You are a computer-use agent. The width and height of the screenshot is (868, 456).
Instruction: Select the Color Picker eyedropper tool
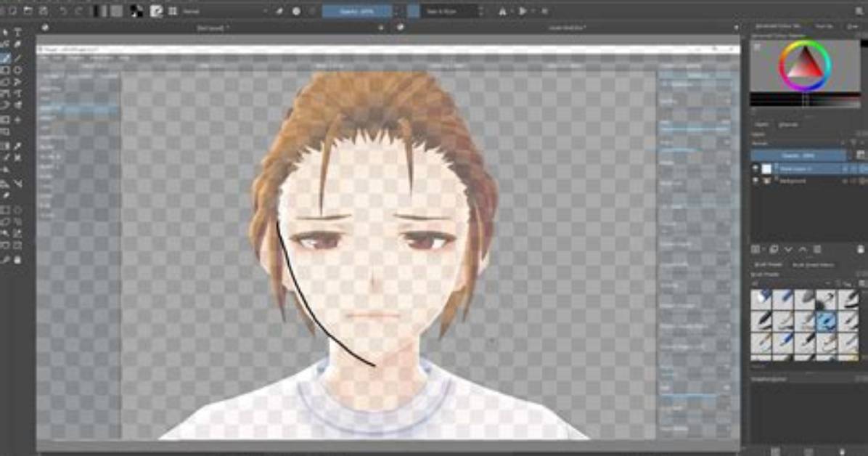17,146
